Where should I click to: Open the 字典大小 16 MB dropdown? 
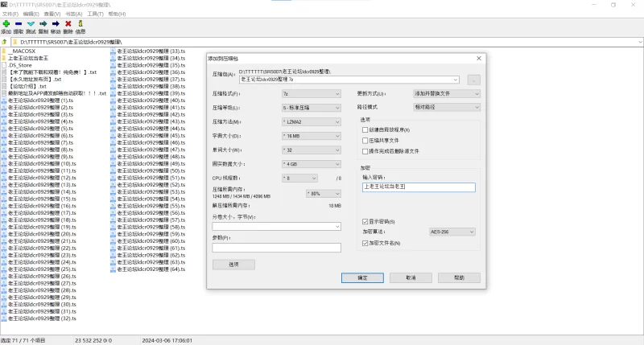coord(312,136)
